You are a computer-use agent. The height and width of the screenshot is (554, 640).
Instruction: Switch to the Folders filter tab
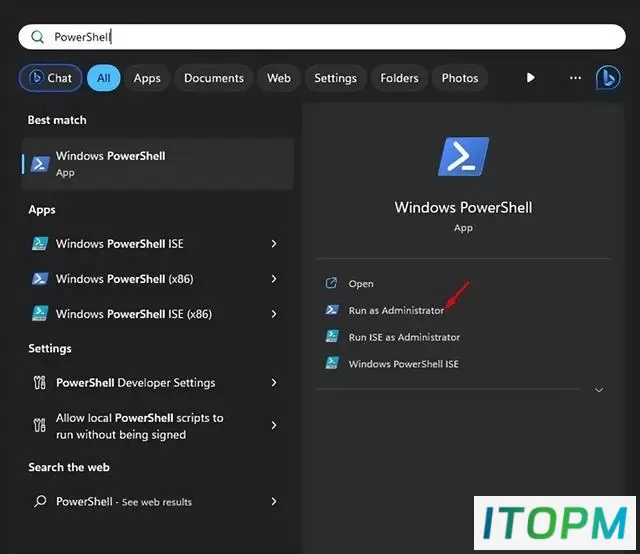point(399,78)
